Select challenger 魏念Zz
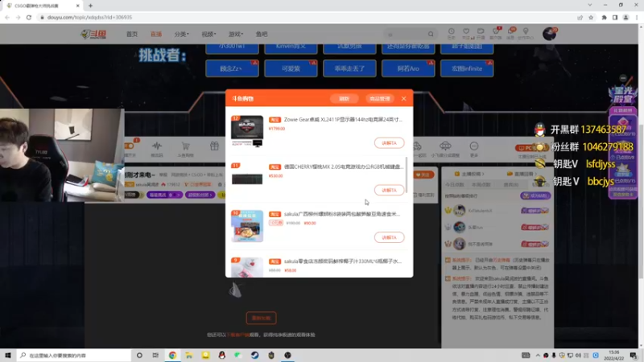Image resolution: width=644 pixels, height=362 pixels. tap(232, 68)
